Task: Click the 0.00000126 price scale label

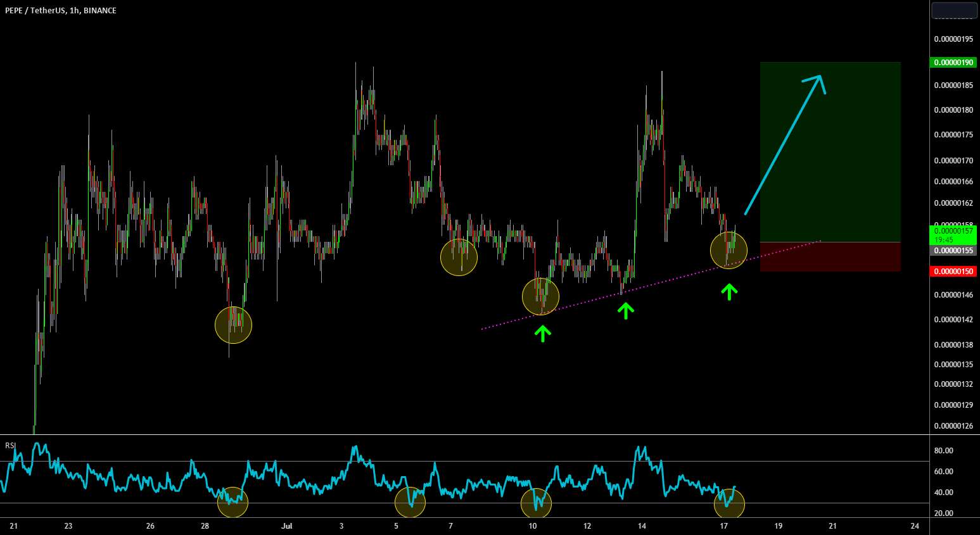Action: [x=953, y=426]
